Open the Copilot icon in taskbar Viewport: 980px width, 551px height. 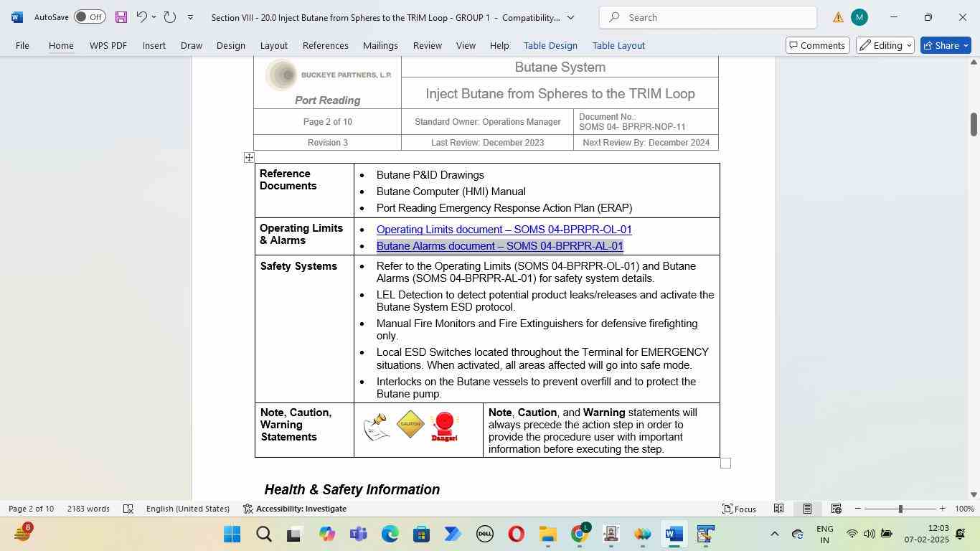(326, 534)
